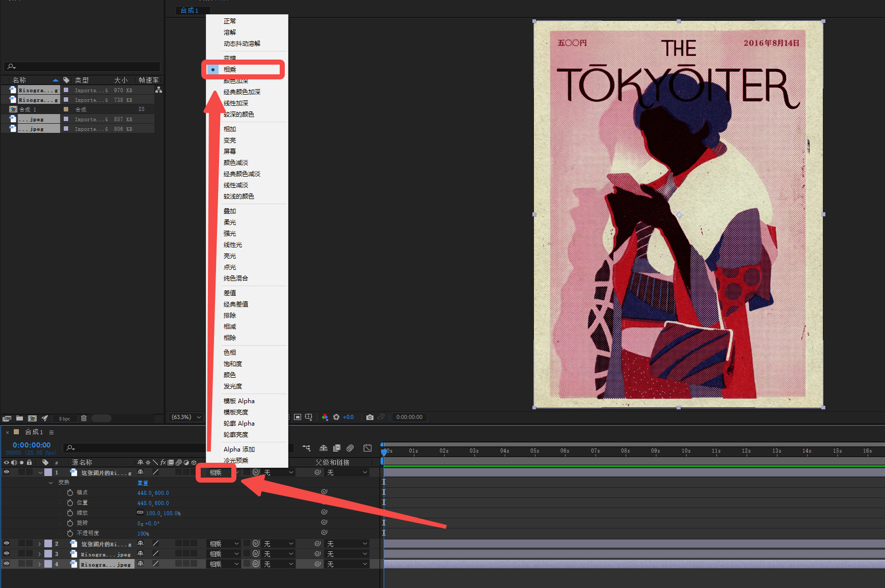
Task: Open the Graph Editor
Action: click(x=367, y=448)
